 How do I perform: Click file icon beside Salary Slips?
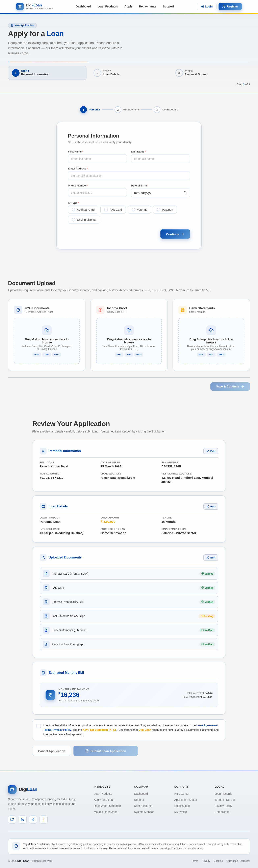46,616
